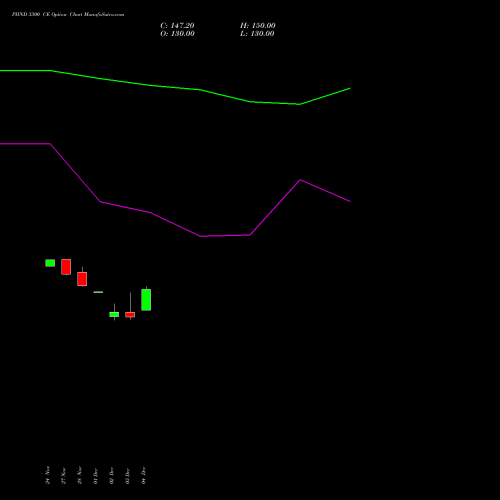500x500 pixels.
Task: Click the green candle for 24 Nov
Action: pyautogui.click(x=50, y=263)
